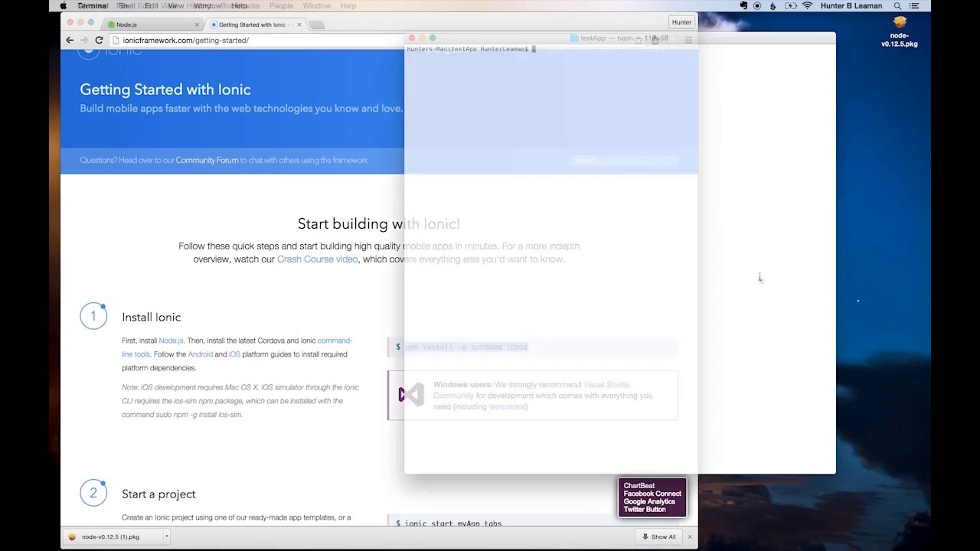Reload the Ionic getting-started page
The height and width of the screenshot is (551, 980).
point(99,40)
